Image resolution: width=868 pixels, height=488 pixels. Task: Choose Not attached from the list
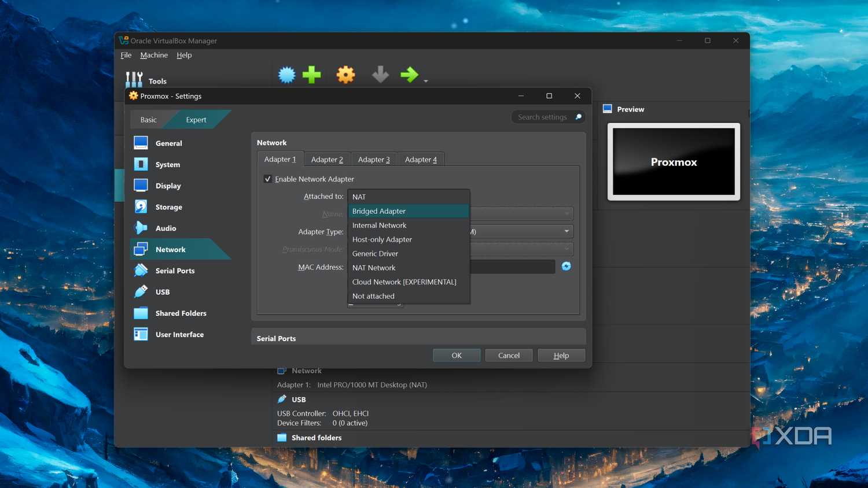click(x=409, y=296)
